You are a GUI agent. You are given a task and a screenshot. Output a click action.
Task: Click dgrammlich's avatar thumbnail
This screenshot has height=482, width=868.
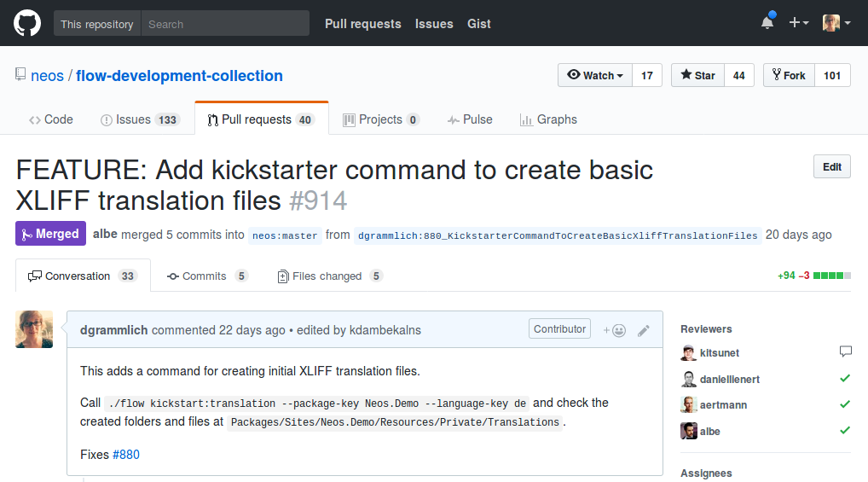pyautogui.click(x=34, y=329)
